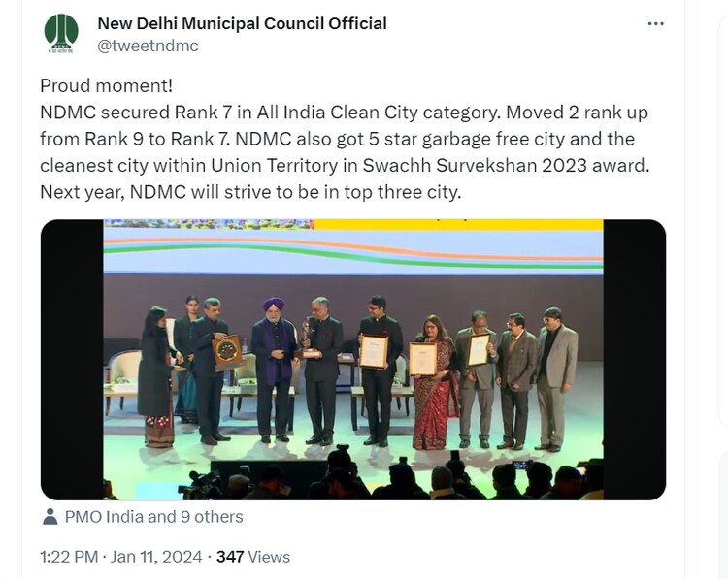This screenshot has width=728, height=579.
Task: Click the 'Proud moment!' text line
Action: 105,86
